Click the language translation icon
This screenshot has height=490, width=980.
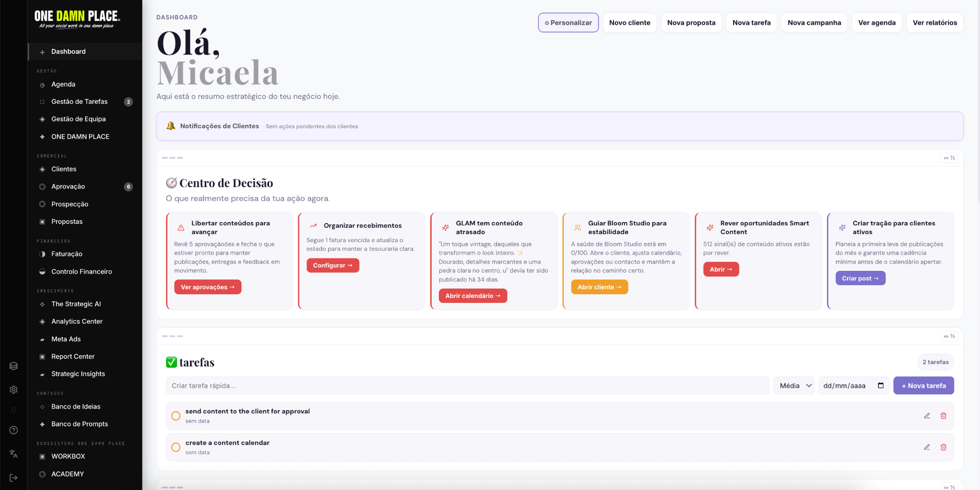click(x=13, y=454)
